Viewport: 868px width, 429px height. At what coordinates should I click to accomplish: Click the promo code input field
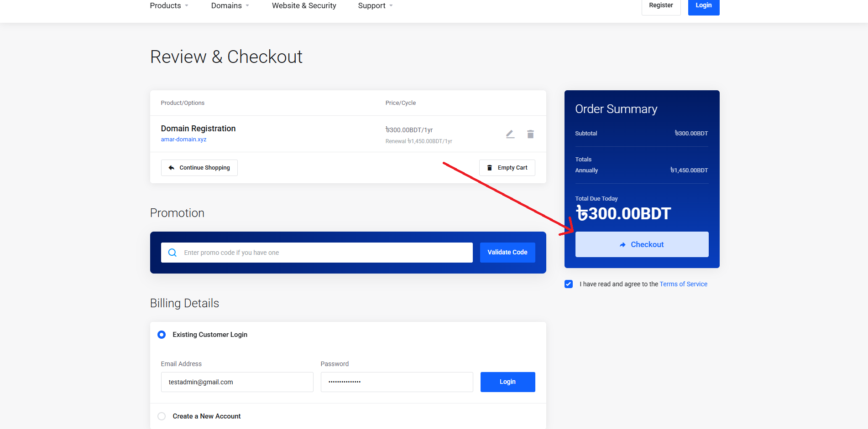(x=317, y=253)
